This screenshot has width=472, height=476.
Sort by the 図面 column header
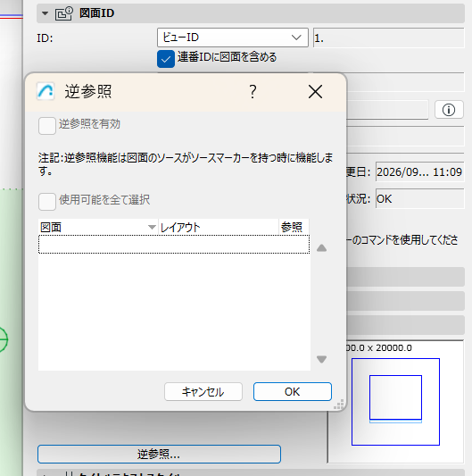click(x=97, y=227)
